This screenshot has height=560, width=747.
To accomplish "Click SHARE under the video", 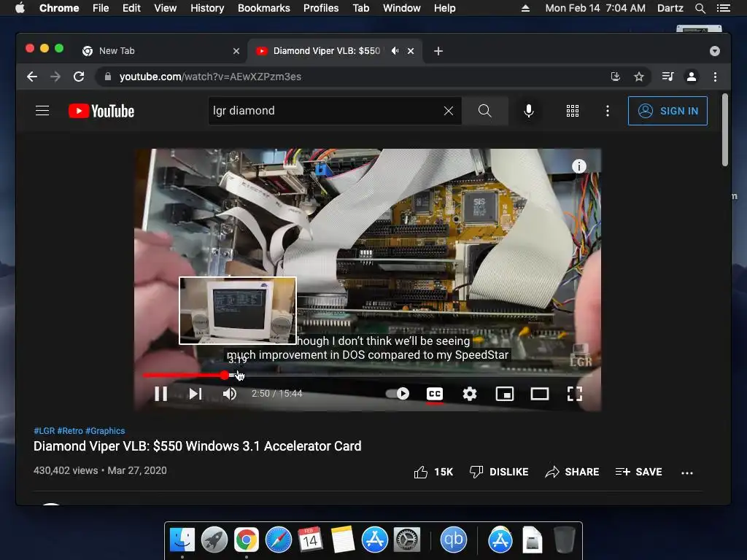I will [572, 472].
